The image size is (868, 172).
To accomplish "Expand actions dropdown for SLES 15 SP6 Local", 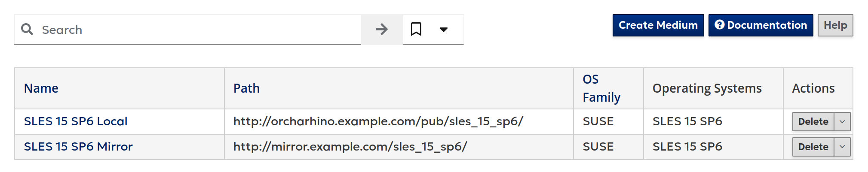I will click(x=842, y=122).
